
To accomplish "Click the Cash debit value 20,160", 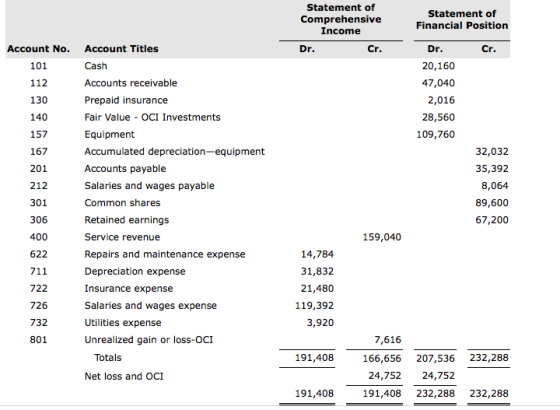I will click(x=438, y=66).
